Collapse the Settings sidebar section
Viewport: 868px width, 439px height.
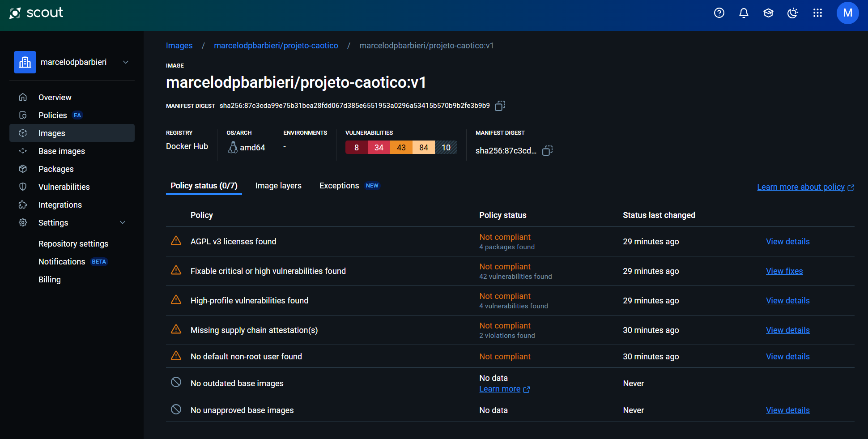(x=123, y=222)
